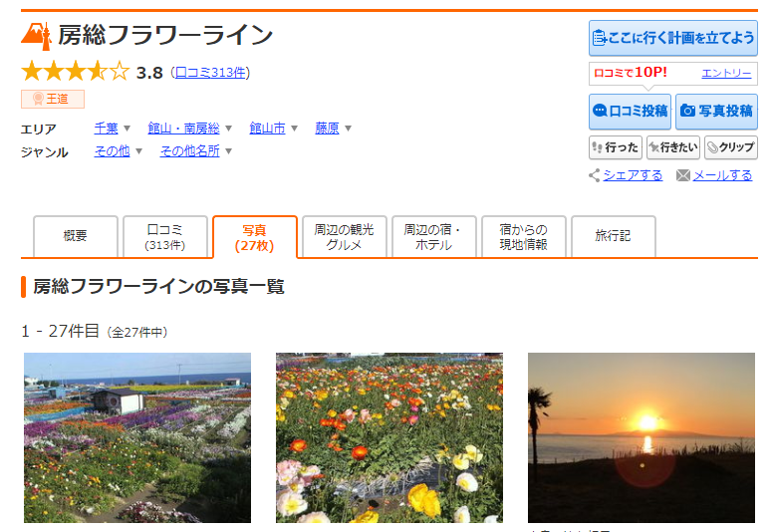The image size is (771, 532).
Task: Click the star rating icons
Action: pyautogui.click(x=76, y=72)
